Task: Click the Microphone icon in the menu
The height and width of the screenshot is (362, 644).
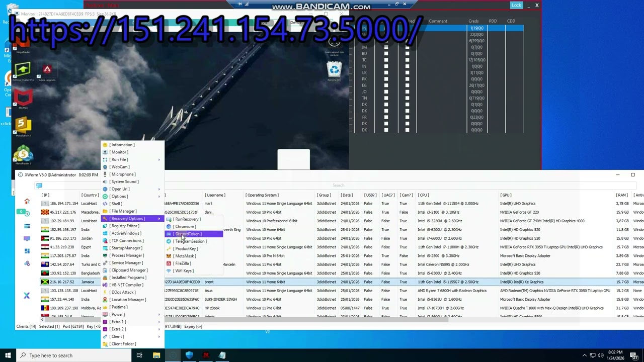Action: pyautogui.click(x=105, y=174)
